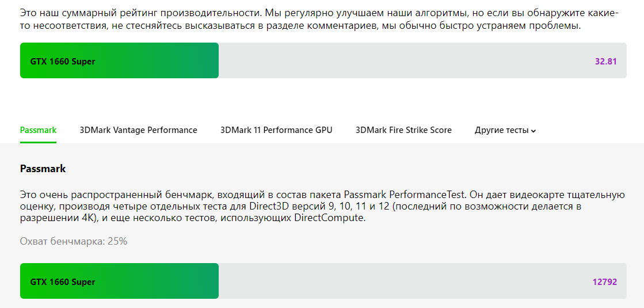Click GTX 1660 Super label in Passmark bar
Viewport: 644px width, 308px height.
62,282
